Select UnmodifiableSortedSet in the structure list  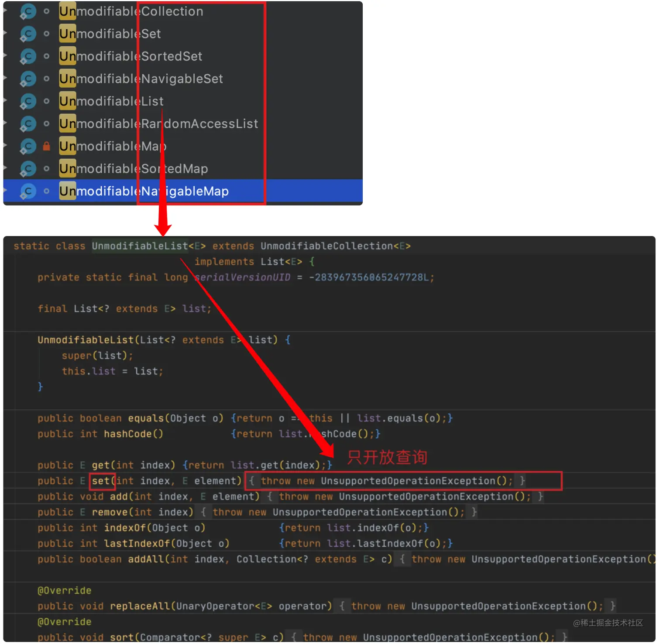click(131, 56)
